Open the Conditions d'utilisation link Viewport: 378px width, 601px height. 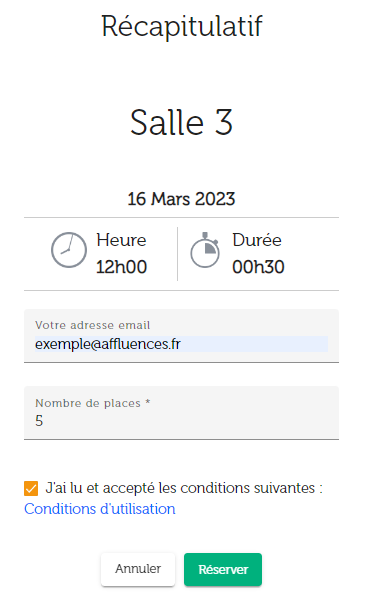(x=100, y=509)
